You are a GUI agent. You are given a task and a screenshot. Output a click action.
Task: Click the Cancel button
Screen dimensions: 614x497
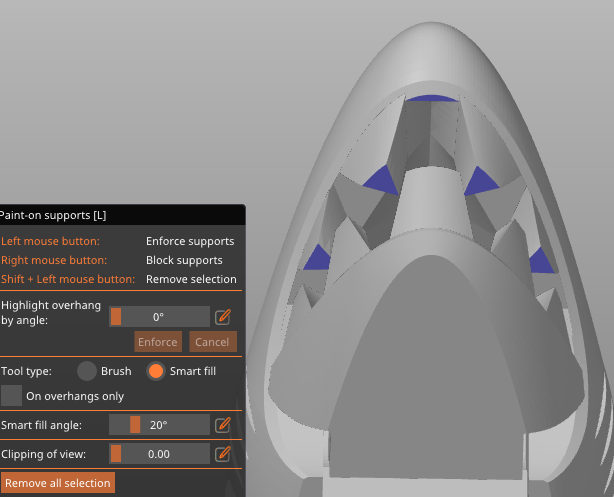tap(213, 342)
